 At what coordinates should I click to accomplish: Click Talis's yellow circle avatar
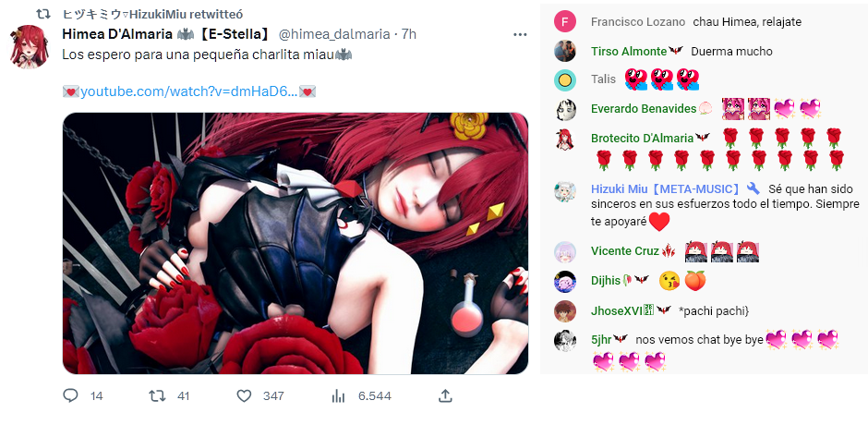tap(564, 79)
